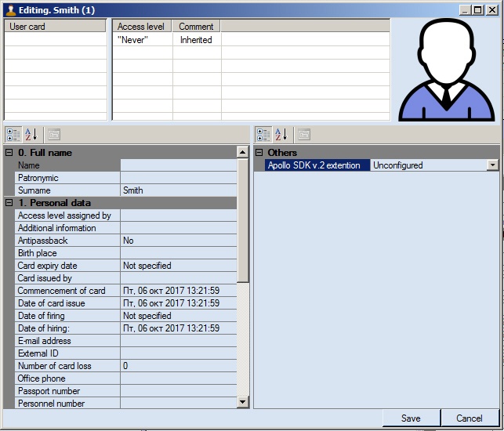The image size is (504, 431).
Task: Click the Access level column header
Action: 142,27
